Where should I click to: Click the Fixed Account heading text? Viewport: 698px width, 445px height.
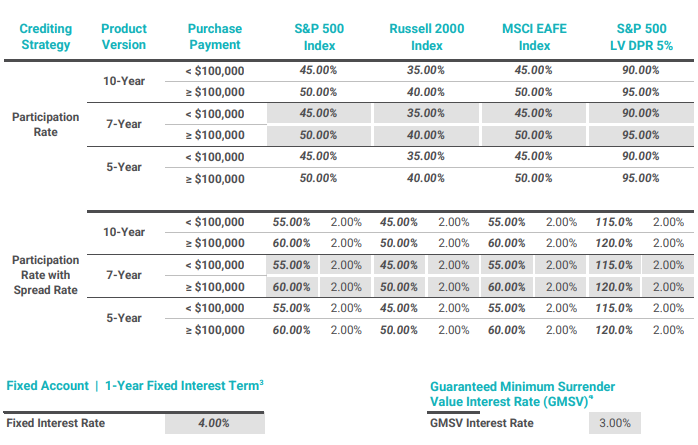pos(48,386)
